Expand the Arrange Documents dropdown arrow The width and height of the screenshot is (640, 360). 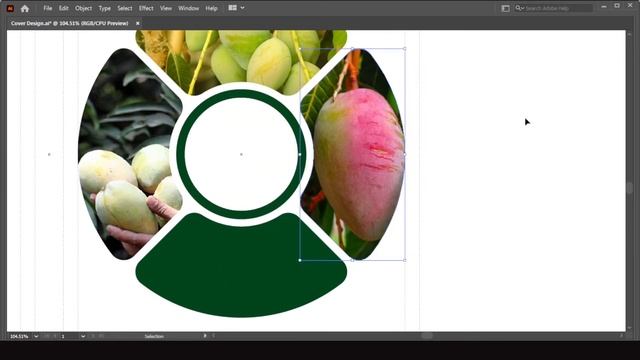tap(242, 8)
